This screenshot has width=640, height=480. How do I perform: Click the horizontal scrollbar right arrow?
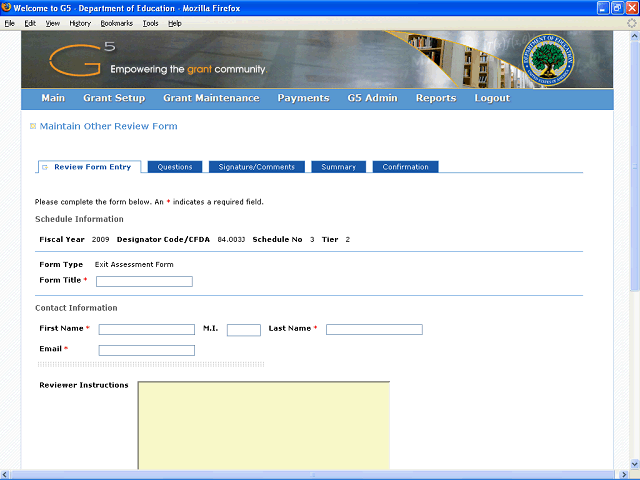(624, 474)
